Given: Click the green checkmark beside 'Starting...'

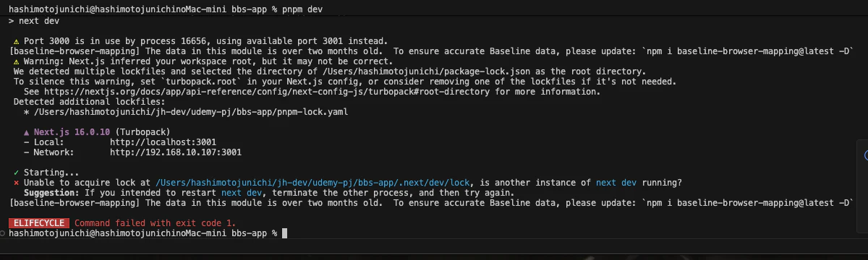Looking at the screenshot, I should coord(17,173).
